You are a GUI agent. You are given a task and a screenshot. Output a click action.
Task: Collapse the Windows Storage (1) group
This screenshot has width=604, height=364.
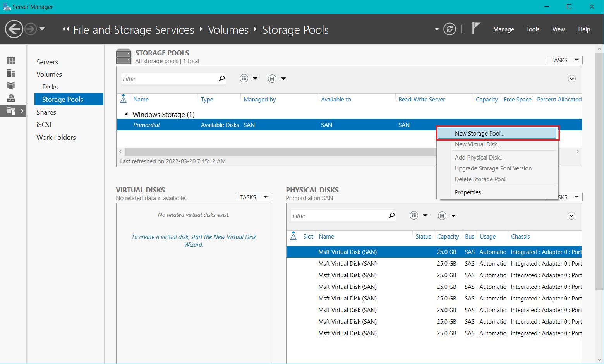126,114
